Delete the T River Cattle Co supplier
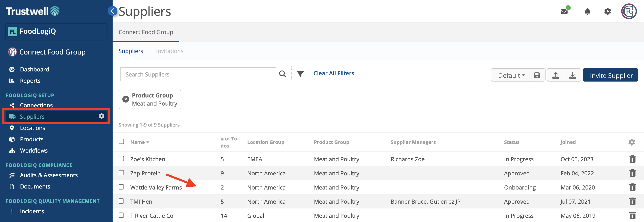Image resolution: width=644 pixels, height=222 pixels. [x=632, y=216]
